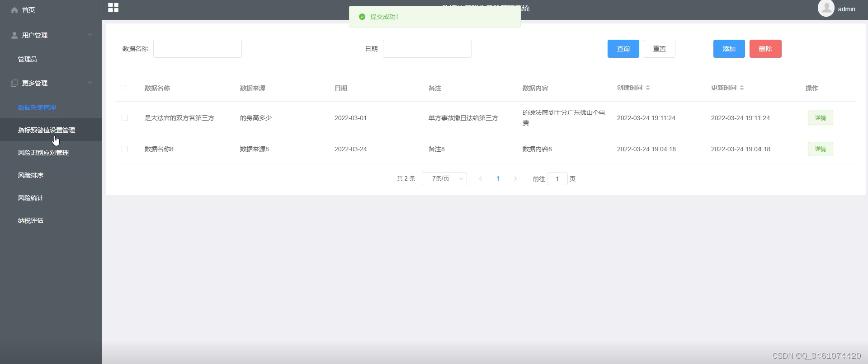This screenshot has width=868, height=364.
Task: Go to next page arrow
Action: 515,179
